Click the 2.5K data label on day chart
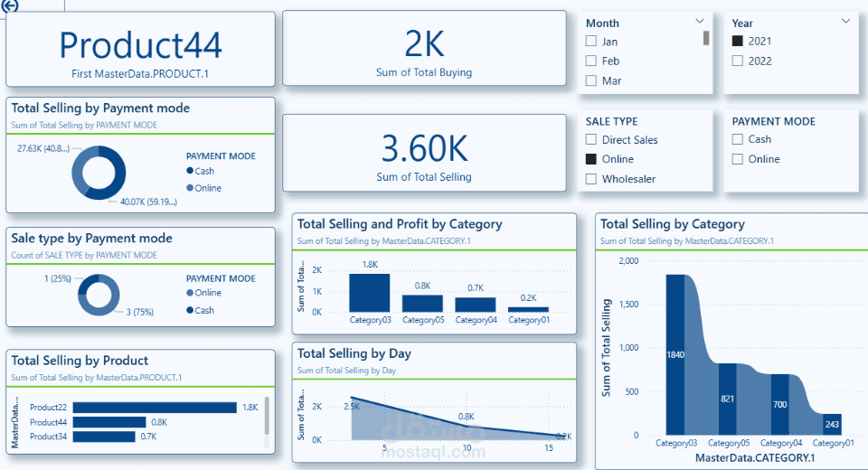 click(x=352, y=407)
